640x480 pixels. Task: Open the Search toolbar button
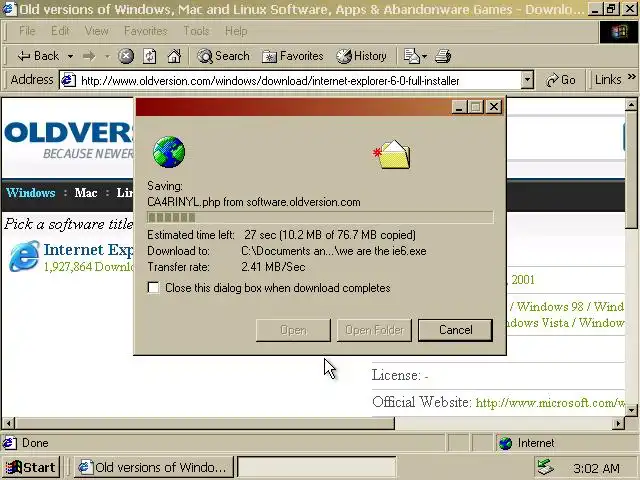coord(223,56)
